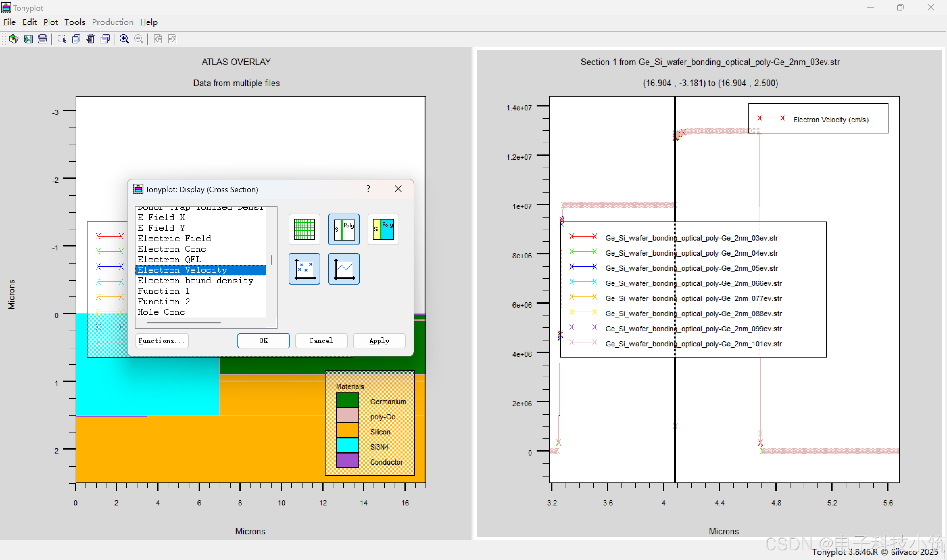947x560 pixels.
Task: Toggle the Si/Poly region boundaries display button
Action: point(344,229)
